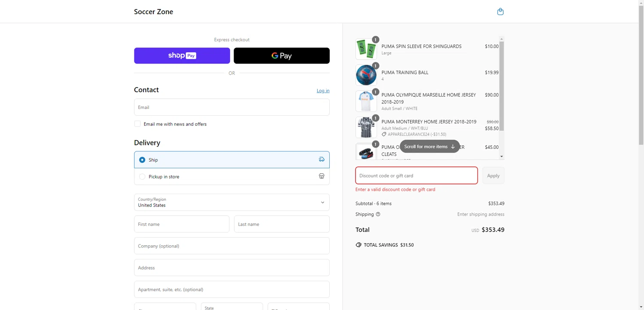This screenshot has height=310, width=644.
Task: Click the scroll up arrow in order list
Action: [501, 39]
